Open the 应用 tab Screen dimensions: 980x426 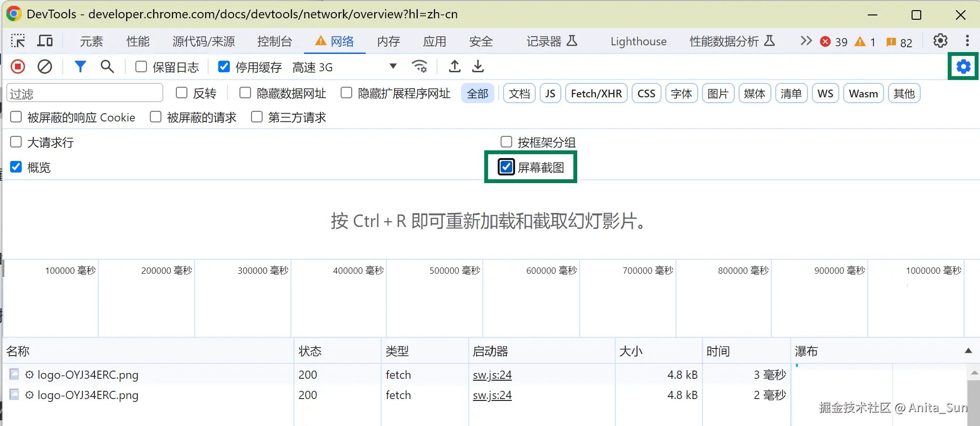tap(435, 41)
